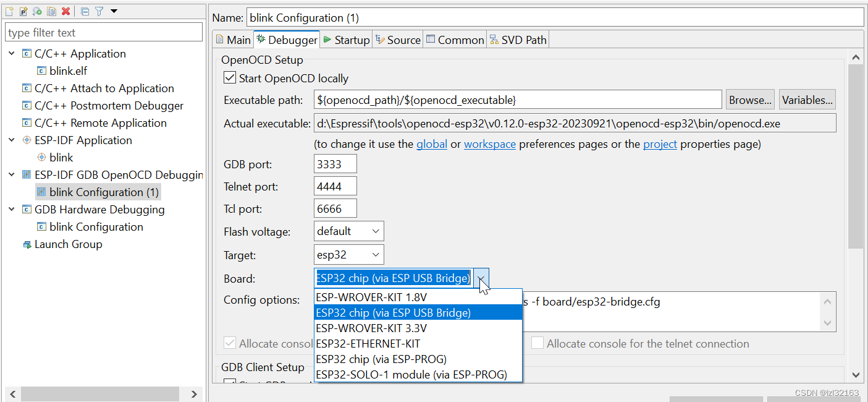Collapse the ESP-IDF GDB OpenOCD Debugging group

11,174
